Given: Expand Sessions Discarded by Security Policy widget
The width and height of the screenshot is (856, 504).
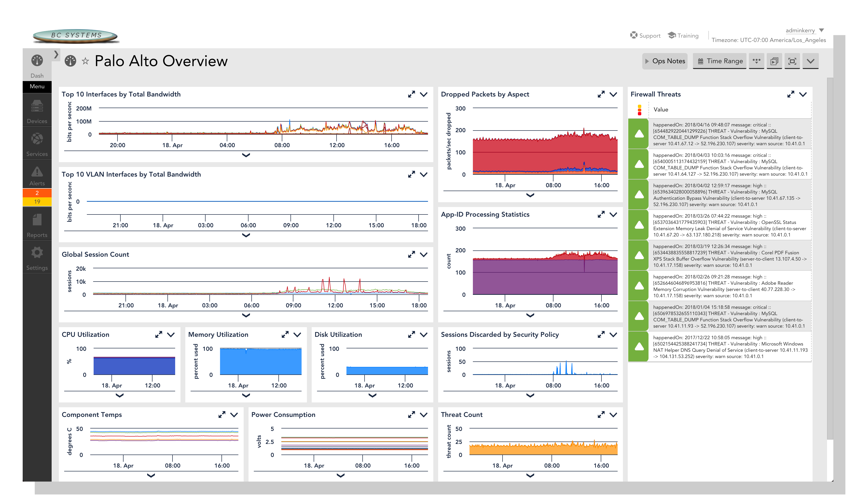Looking at the screenshot, I should click(601, 335).
